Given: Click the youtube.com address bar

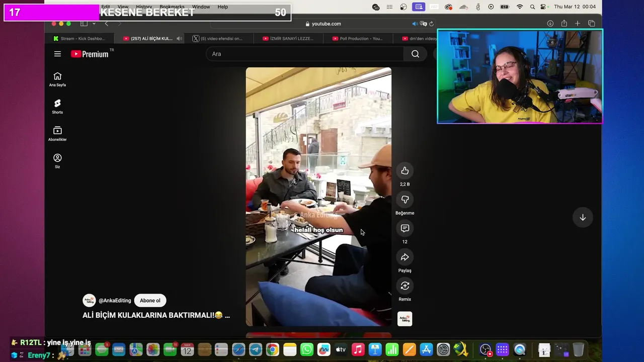Looking at the screenshot, I should (323, 24).
